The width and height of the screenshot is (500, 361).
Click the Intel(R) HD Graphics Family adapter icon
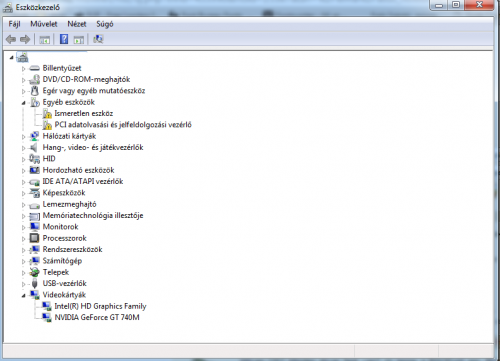point(47,306)
